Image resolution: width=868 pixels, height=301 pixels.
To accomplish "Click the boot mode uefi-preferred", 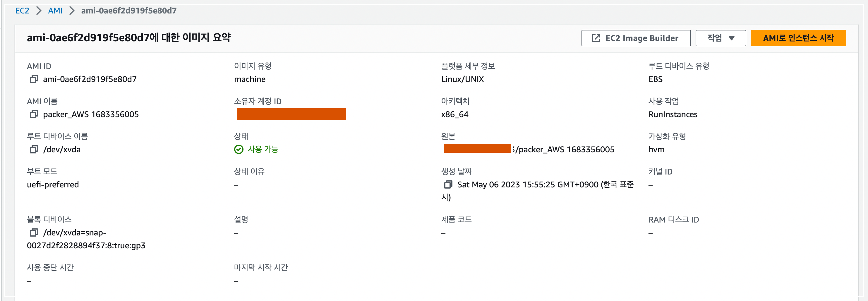I will tap(53, 184).
